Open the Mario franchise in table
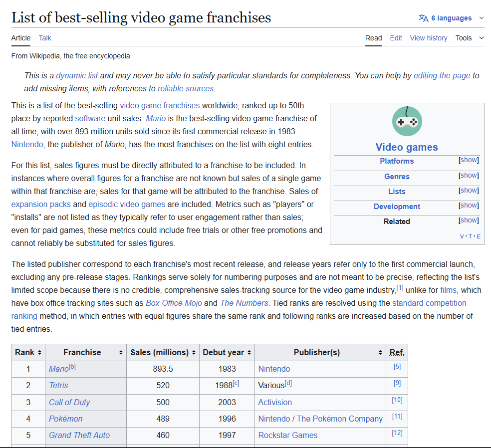The width and height of the screenshot is (491, 448). (58, 369)
